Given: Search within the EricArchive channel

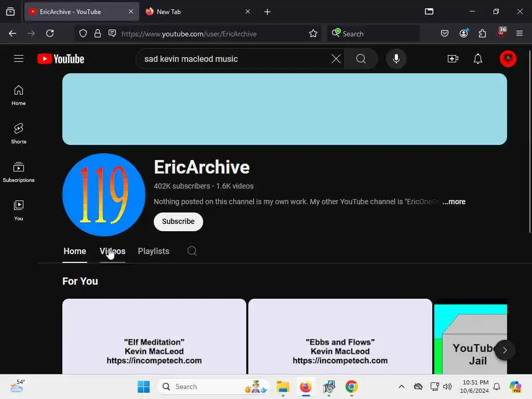Looking at the screenshot, I should click(x=192, y=251).
